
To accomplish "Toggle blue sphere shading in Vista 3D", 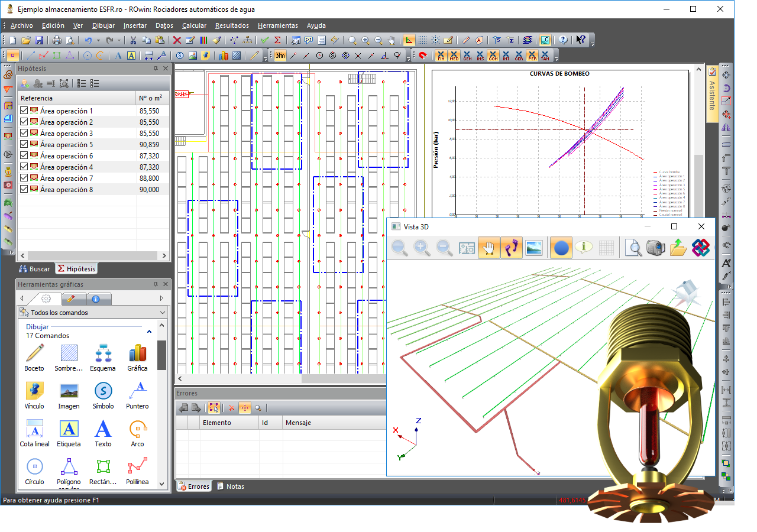I will [x=561, y=248].
